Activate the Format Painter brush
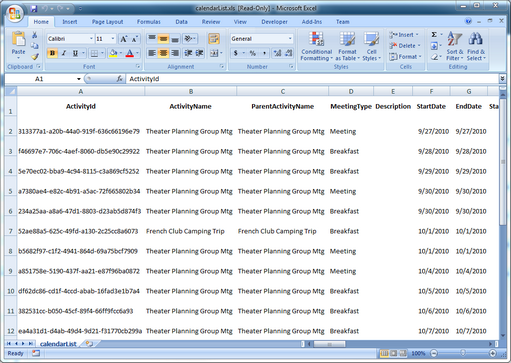Image resolution: width=511 pixels, height=363 pixels. click(x=35, y=57)
